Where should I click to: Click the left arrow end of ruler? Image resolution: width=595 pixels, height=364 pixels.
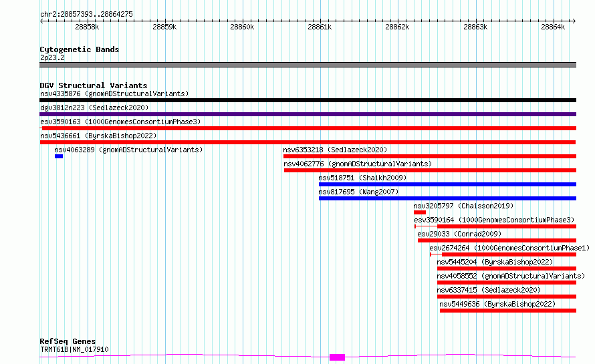(41, 21)
